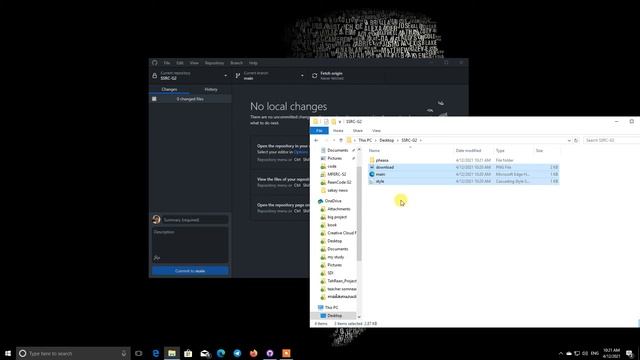Screen dimensions: 640x360
Task: Open the File menu in GitHub Desktop
Action: 167,63
